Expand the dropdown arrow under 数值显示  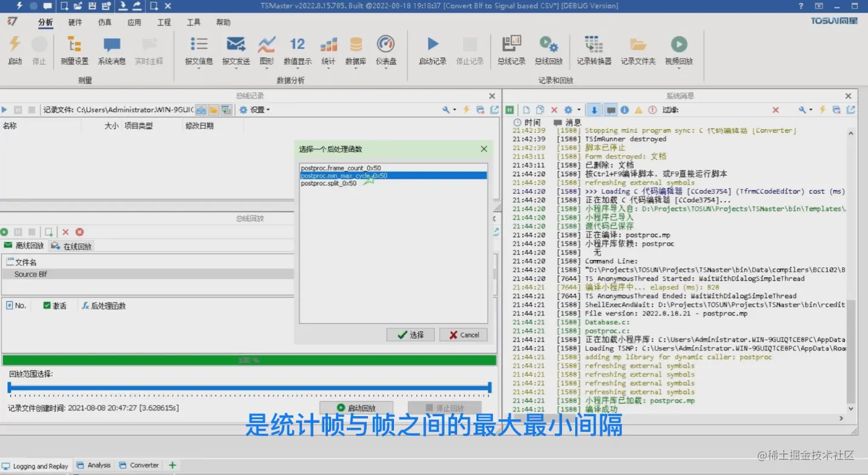point(297,68)
